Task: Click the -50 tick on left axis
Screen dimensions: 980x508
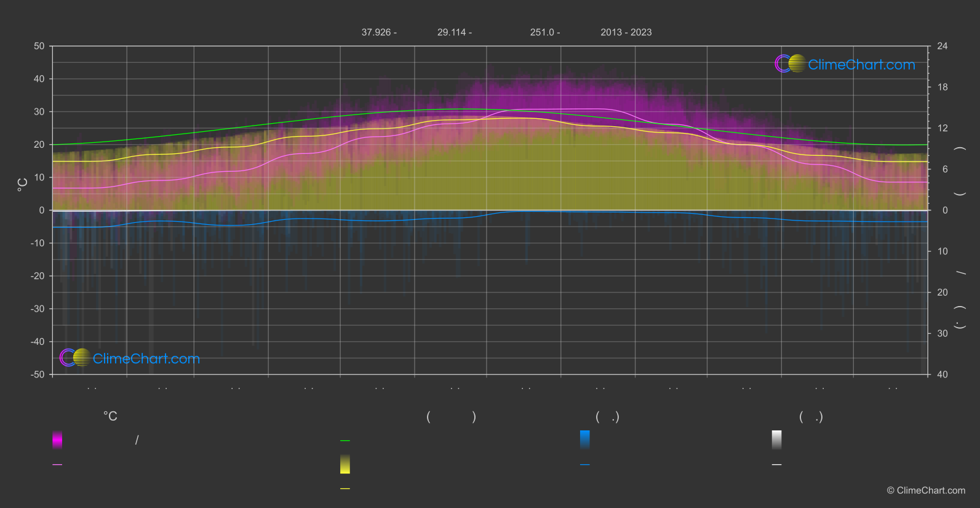Action: [38, 374]
